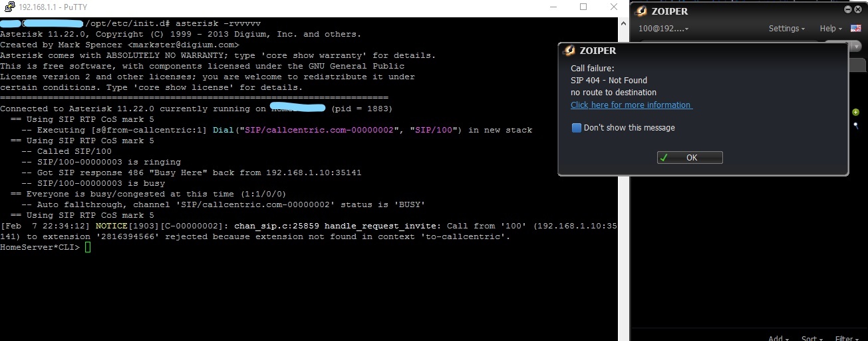The width and height of the screenshot is (868, 341).
Task: Maximize the PuTTY window
Action: click(583, 7)
